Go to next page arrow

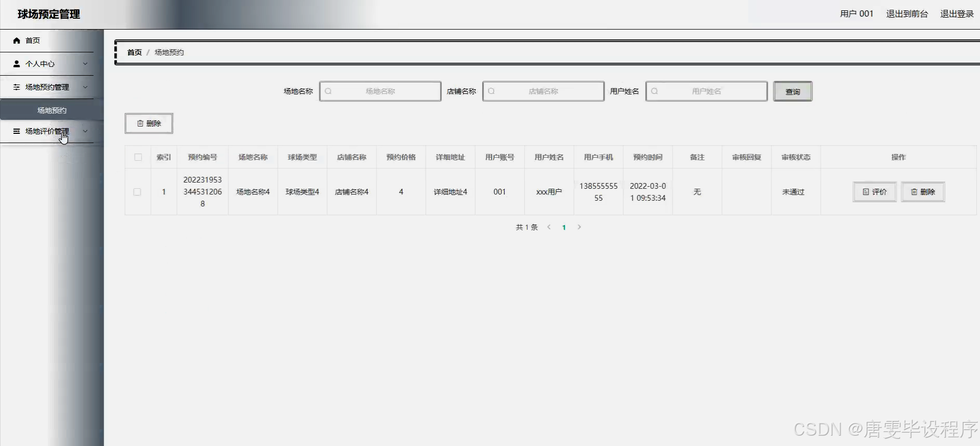[x=579, y=227]
